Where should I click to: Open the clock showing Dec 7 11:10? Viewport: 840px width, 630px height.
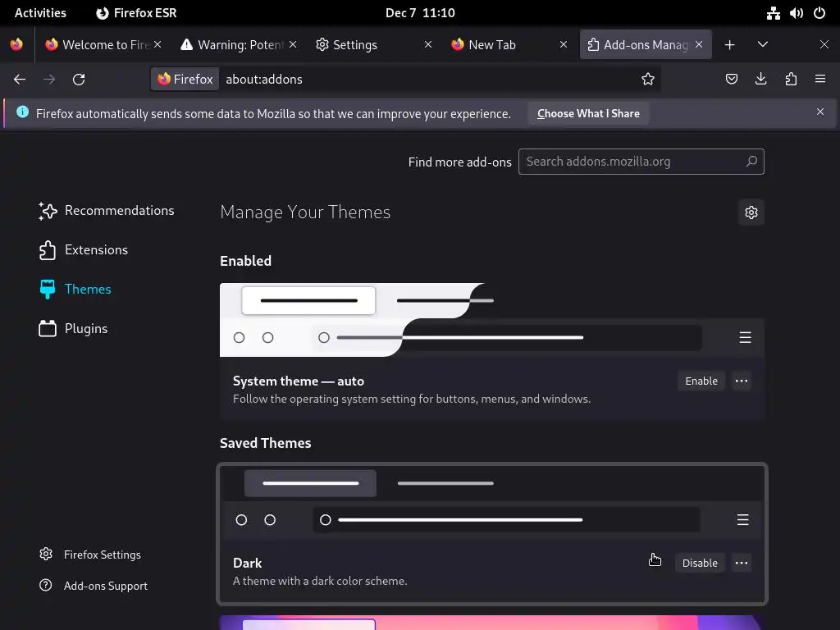click(x=420, y=13)
